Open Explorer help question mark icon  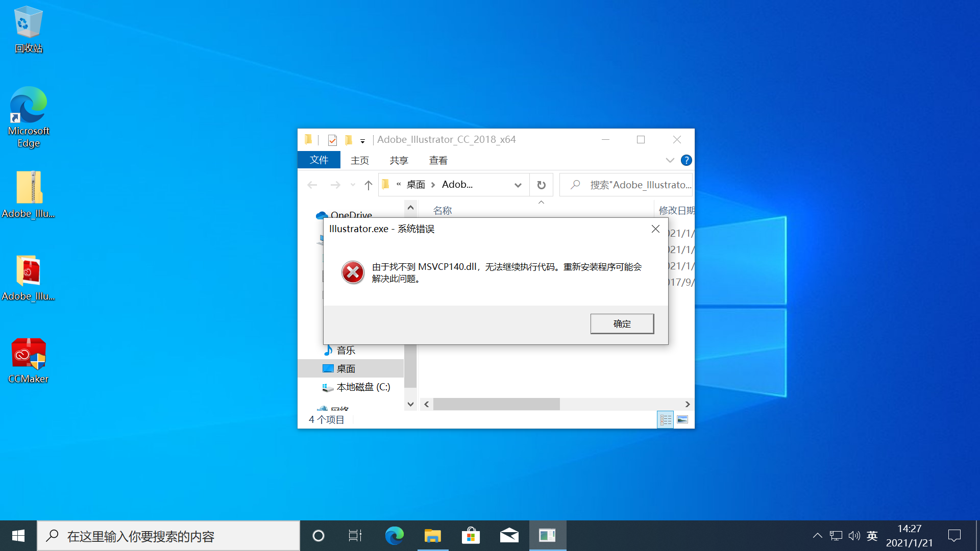pyautogui.click(x=687, y=160)
